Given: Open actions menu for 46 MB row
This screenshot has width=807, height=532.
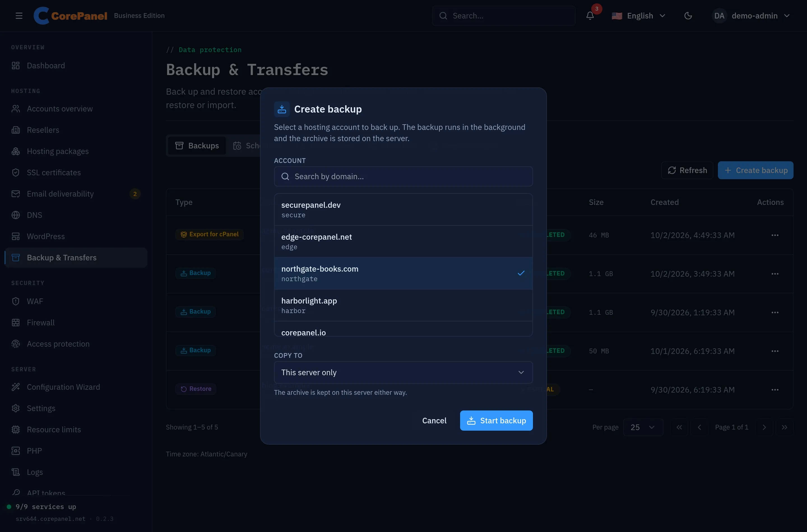Looking at the screenshot, I should (774, 235).
